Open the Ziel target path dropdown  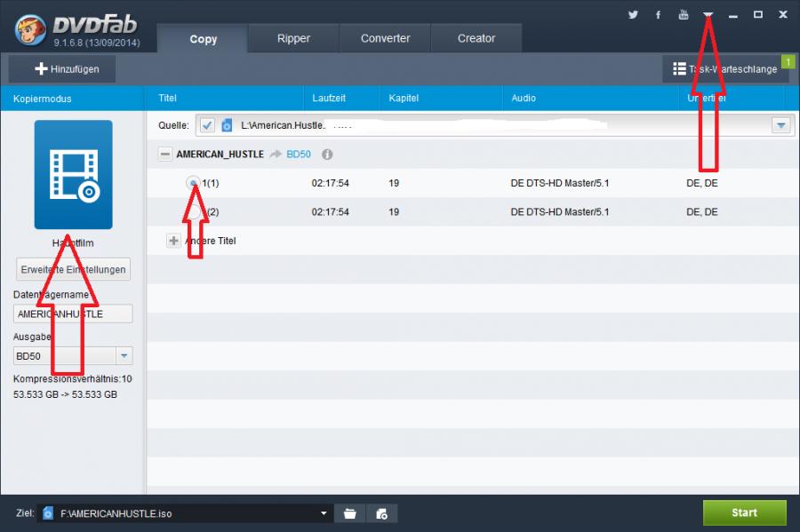point(324,513)
